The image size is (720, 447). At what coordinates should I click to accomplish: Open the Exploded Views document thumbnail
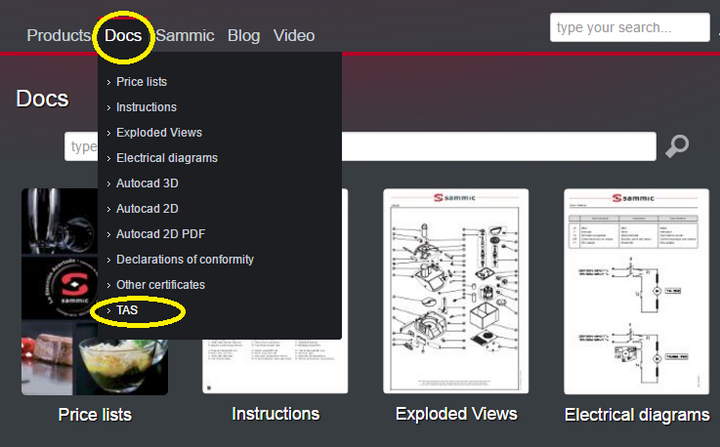coord(456,291)
